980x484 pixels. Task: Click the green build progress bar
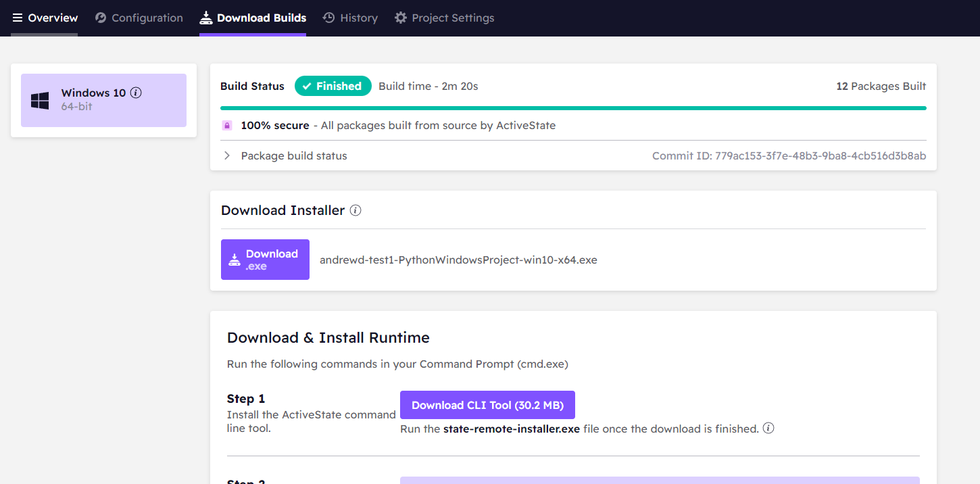pyautogui.click(x=573, y=108)
